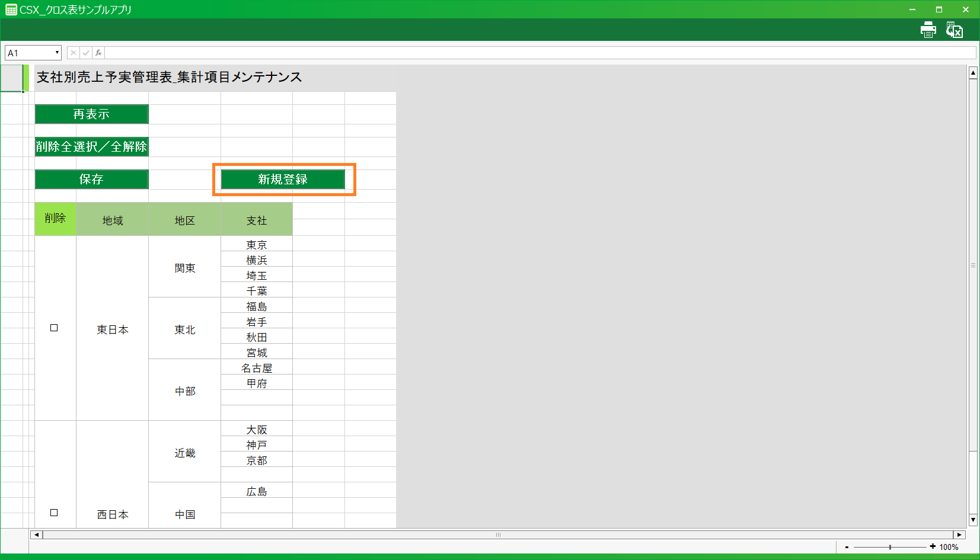Viewport: 980px width, 560px height.
Task: Click the formula bar confirm checkmark icon
Action: (x=86, y=53)
